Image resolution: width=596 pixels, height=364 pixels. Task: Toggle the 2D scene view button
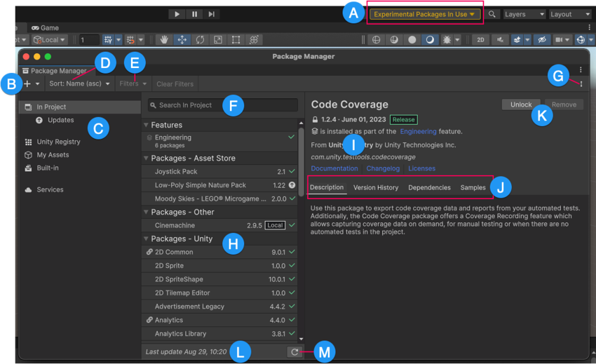(480, 40)
